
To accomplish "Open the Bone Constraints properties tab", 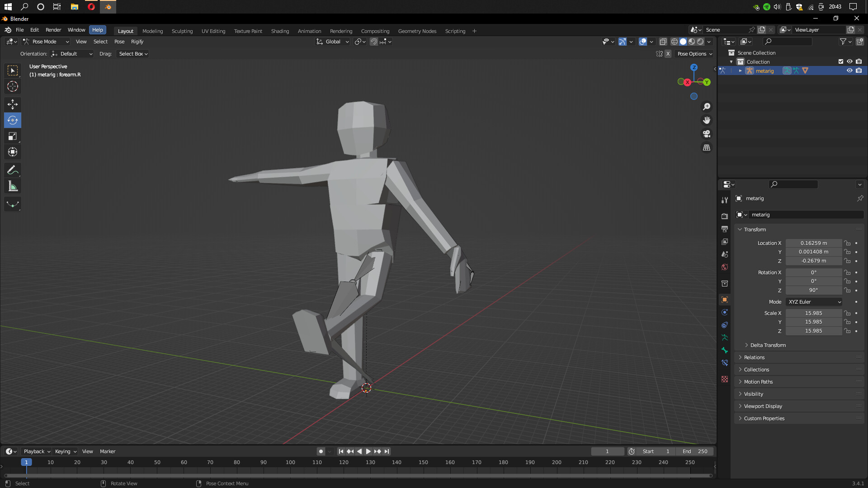I will click(x=725, y=363).
